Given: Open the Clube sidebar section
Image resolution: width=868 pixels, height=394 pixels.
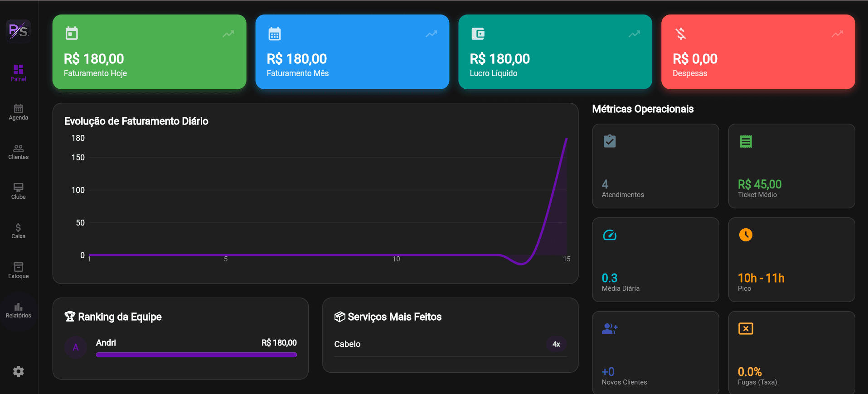Looking at the screenshot, I should (18, 192).
